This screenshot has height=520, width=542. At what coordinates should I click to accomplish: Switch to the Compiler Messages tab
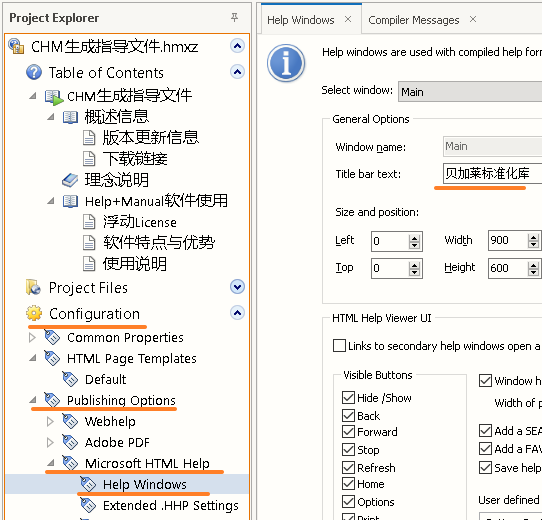click(414, 20)
